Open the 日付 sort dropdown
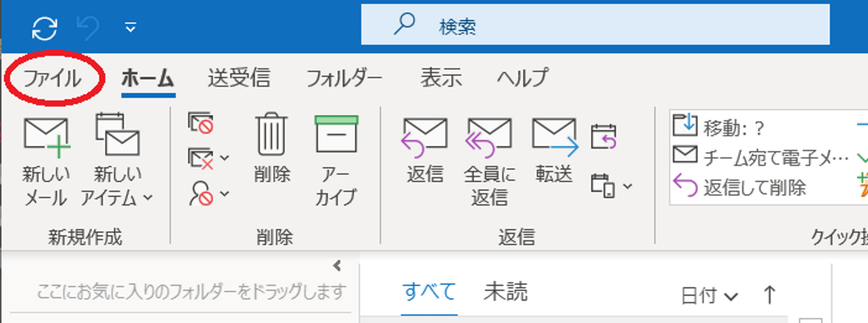 [709, 296]
